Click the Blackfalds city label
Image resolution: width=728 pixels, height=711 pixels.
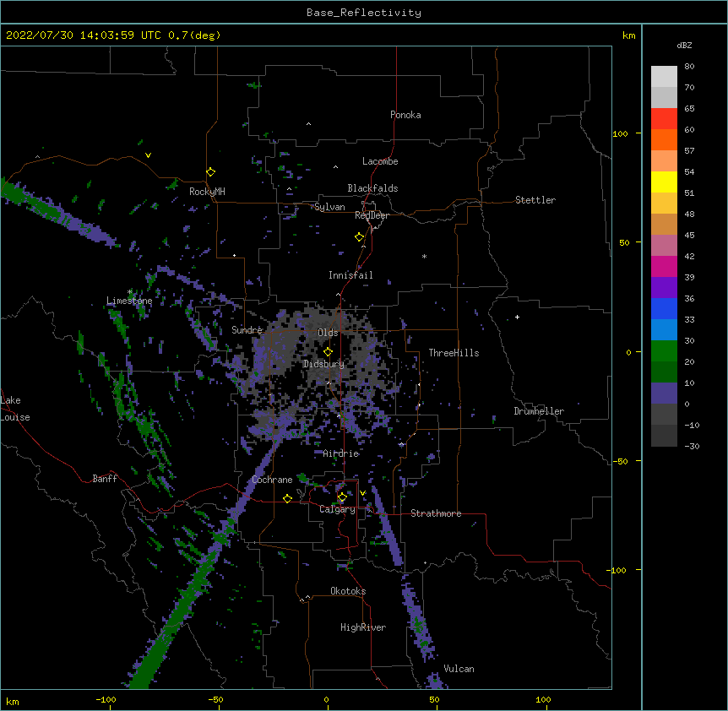(372, 188)
